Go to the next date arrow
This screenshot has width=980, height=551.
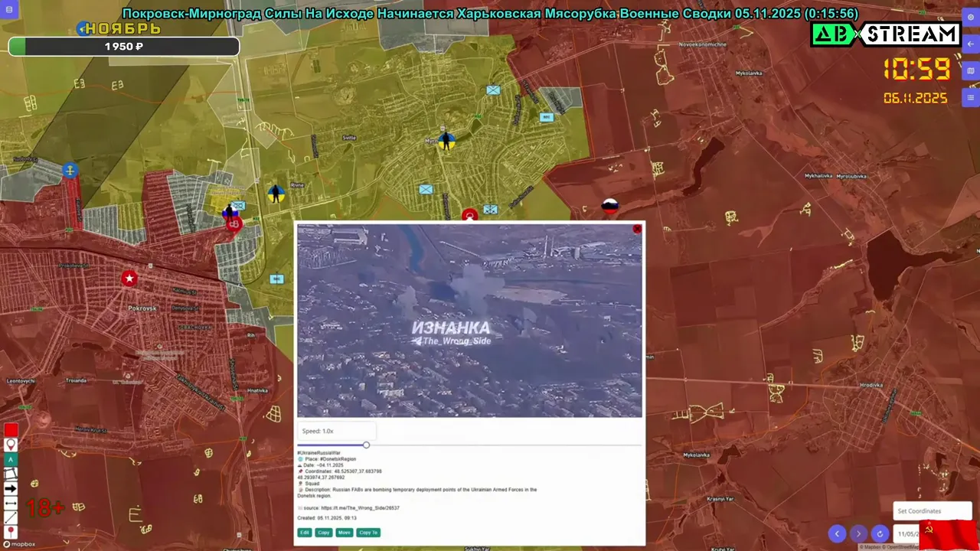pyautogui.click(x=858, y=533)
